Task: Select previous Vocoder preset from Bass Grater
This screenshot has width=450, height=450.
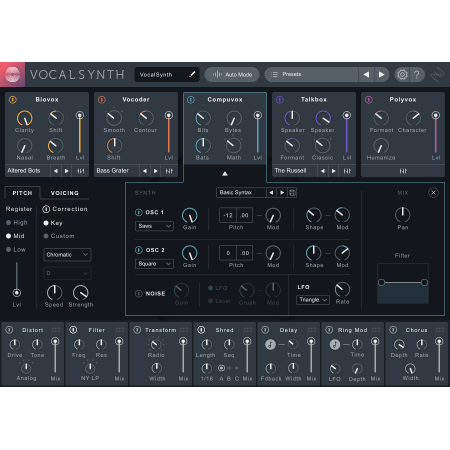Action: tap(145, 171)
